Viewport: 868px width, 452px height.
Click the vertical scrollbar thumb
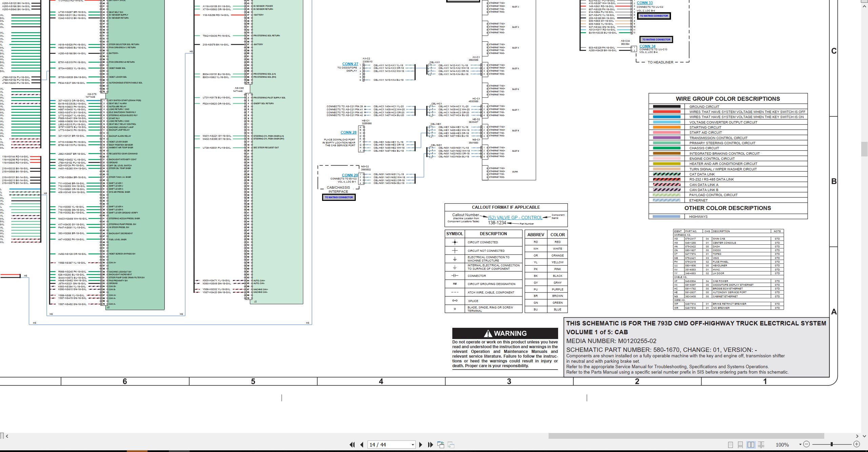[864, 149]
